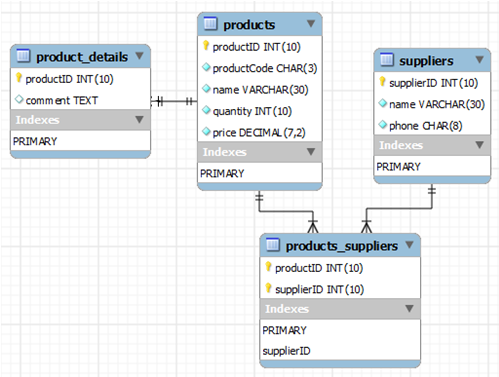Click the diamond icon beside phone CHAR(8)
Viewport: 499px width, 377px height.
(x=383, y=125)
